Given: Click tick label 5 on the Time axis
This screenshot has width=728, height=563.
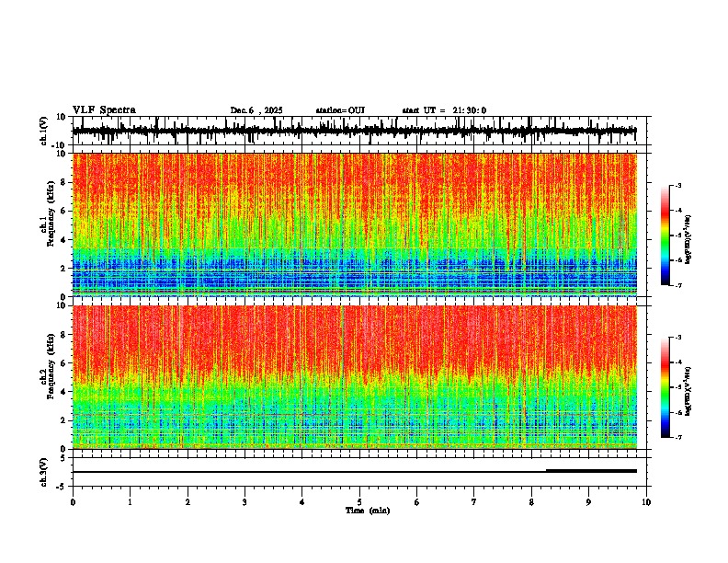Looking at the screenshot, I should 359,502.
